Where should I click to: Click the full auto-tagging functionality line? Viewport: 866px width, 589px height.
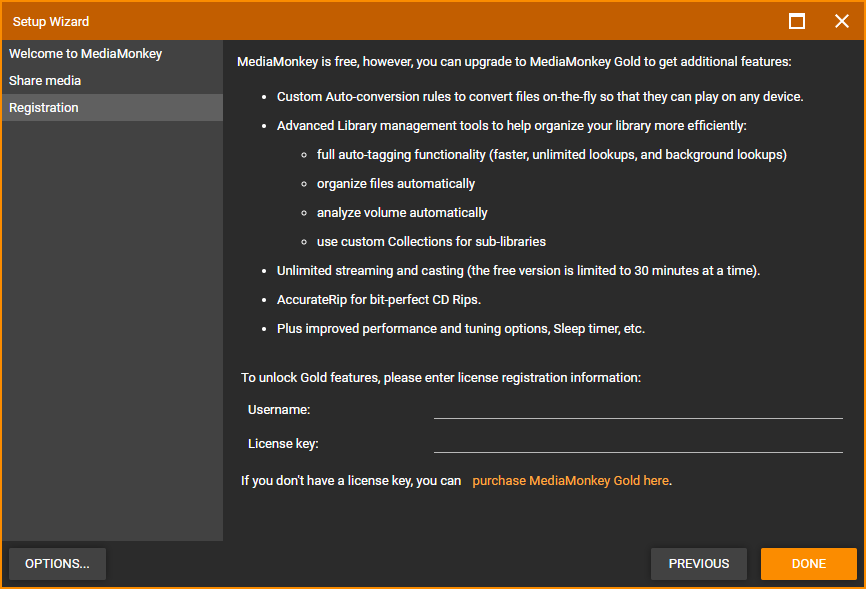pyautogui.click(x=552, y=155)
